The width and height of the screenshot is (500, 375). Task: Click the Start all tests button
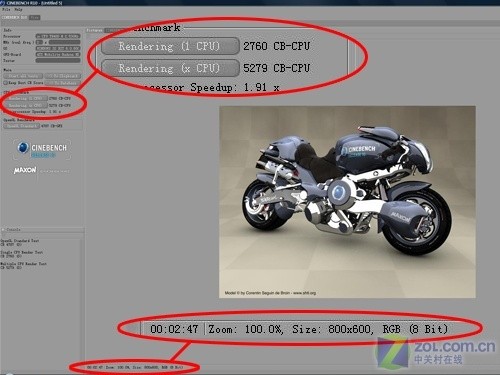[23, 76]
